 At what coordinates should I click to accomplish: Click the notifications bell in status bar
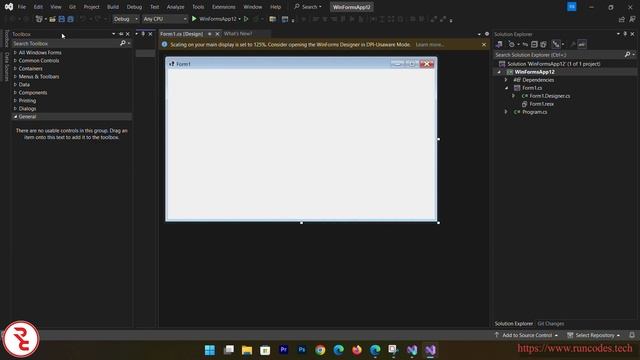pos(632,335)
